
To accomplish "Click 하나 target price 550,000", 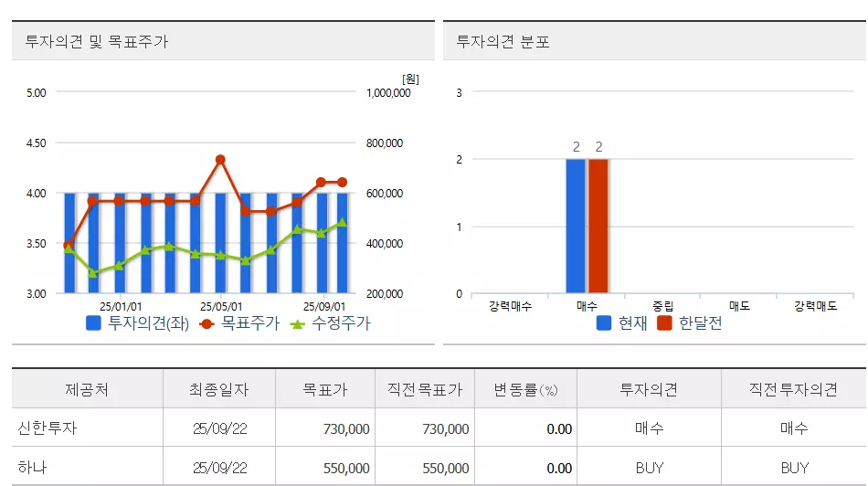I will pos(346,469).
